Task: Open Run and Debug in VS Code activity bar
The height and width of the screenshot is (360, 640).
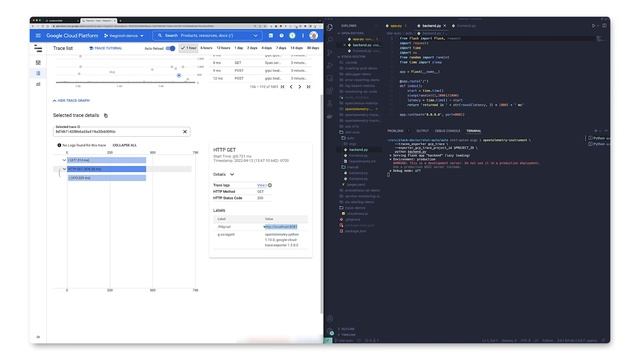Action: (330, 65)
